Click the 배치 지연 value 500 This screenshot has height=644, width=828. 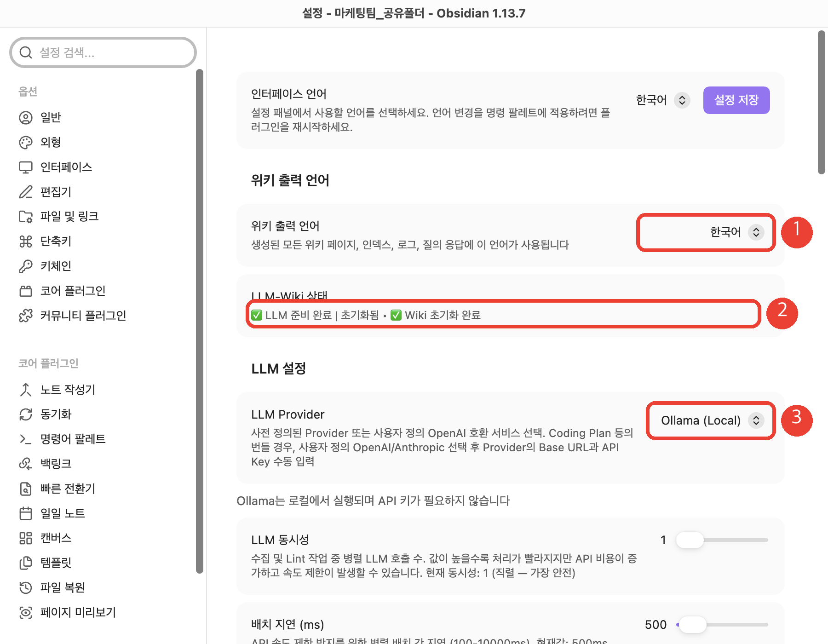tap(655, 625)
